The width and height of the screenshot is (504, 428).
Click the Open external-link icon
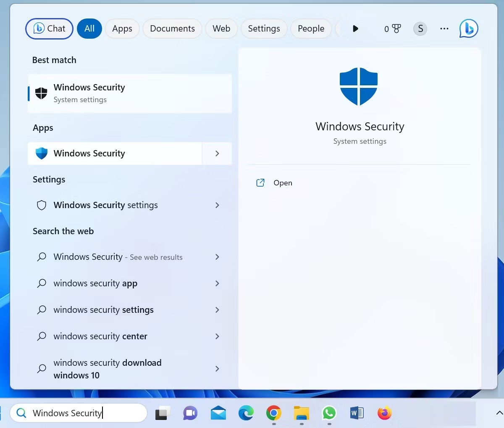(260, 183)
